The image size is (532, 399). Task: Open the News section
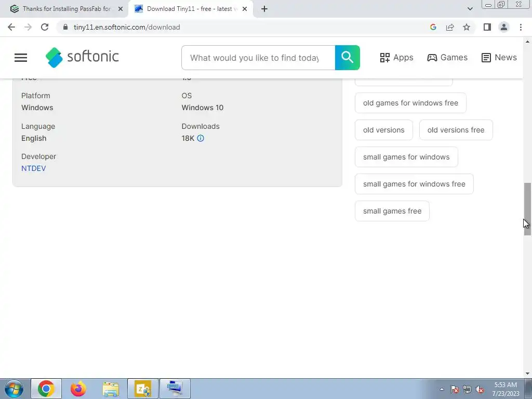(x=499, y=58)
